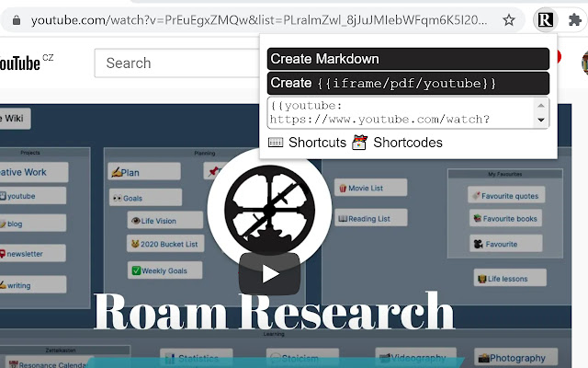The image size is (588, 368).
Task: Click Create {{iframe/pdf/youtube}} button
Action: (x=408, y=83)
